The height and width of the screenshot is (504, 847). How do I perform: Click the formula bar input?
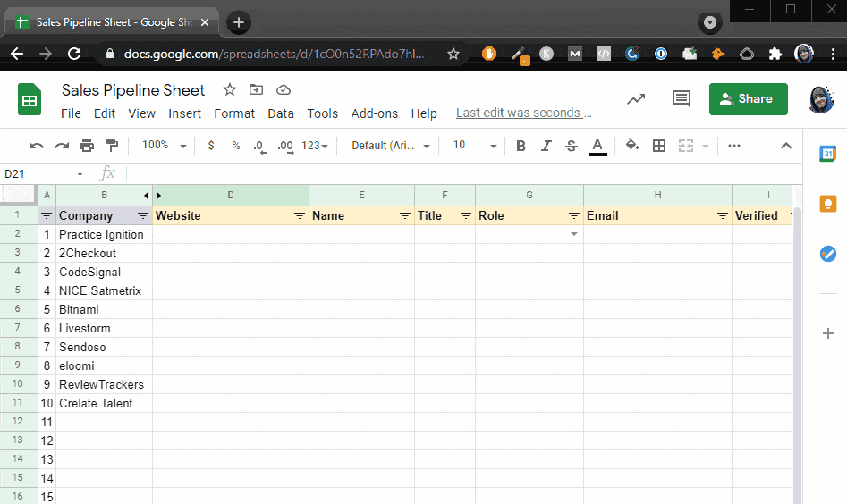tap(463, 173)
